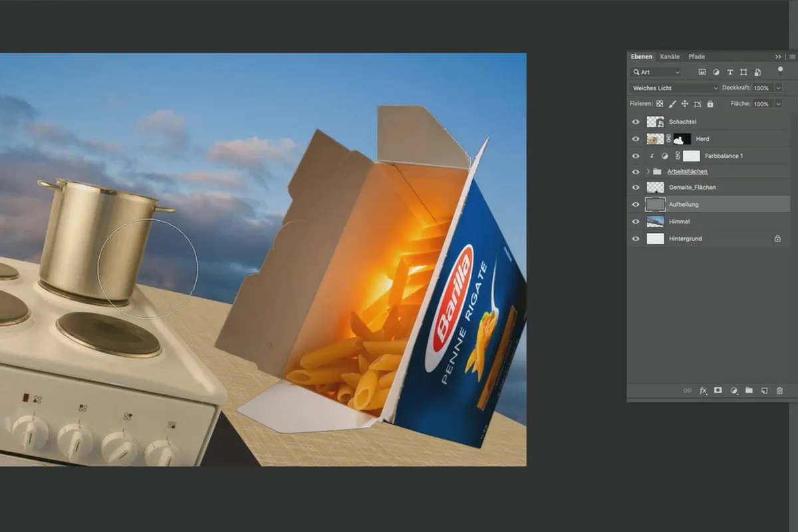Viewport: 798px width, 532px height.
Task: Filter layers by type (T) icon
Action: pyautogui.click(x=730, y=72)
